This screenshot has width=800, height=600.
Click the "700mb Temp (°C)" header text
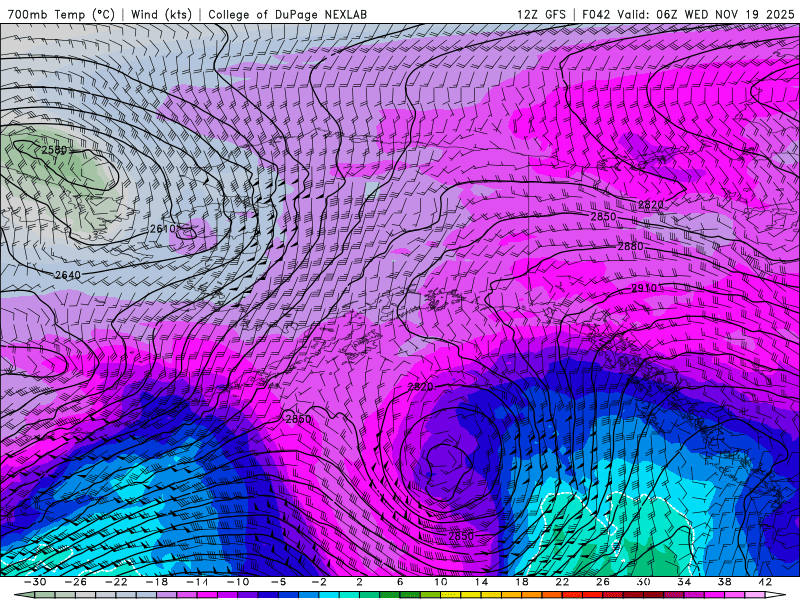61,14
